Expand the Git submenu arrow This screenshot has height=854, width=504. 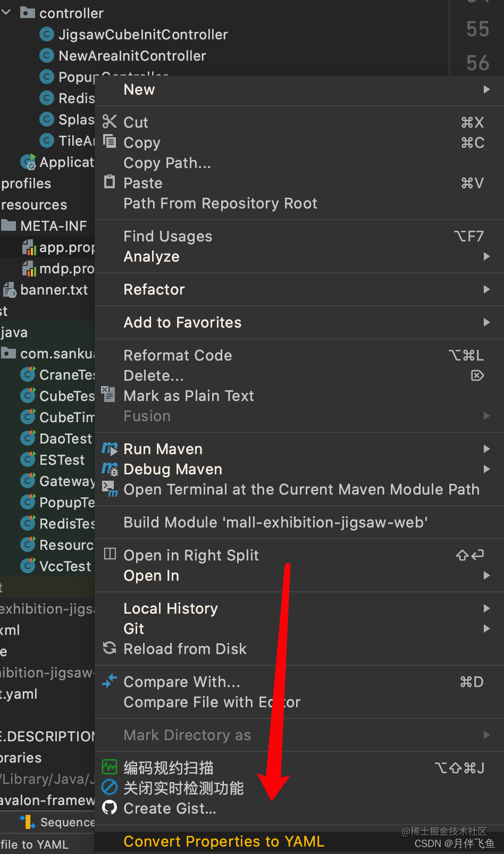pyautogui.click(x=486, y=629)
